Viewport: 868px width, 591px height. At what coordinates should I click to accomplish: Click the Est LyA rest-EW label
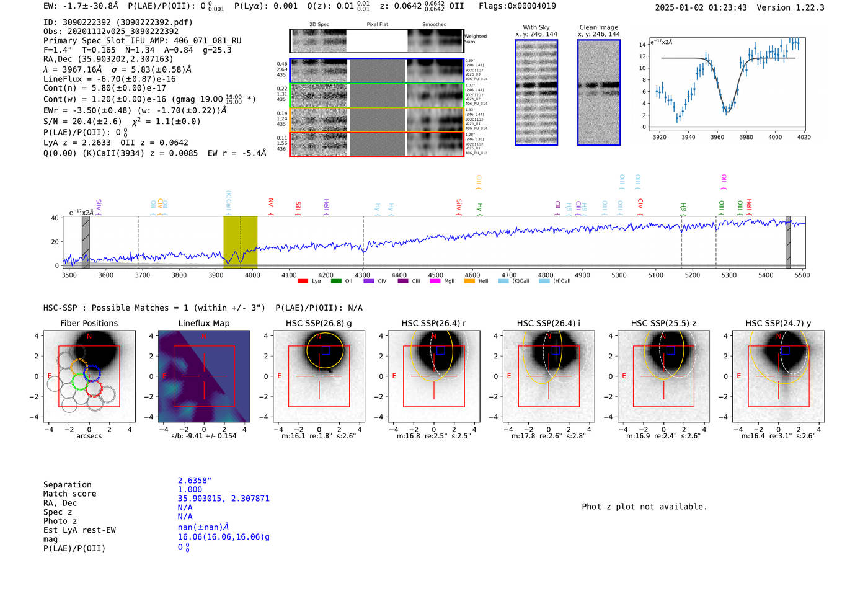pyautogui.click(x=79, y=530)
